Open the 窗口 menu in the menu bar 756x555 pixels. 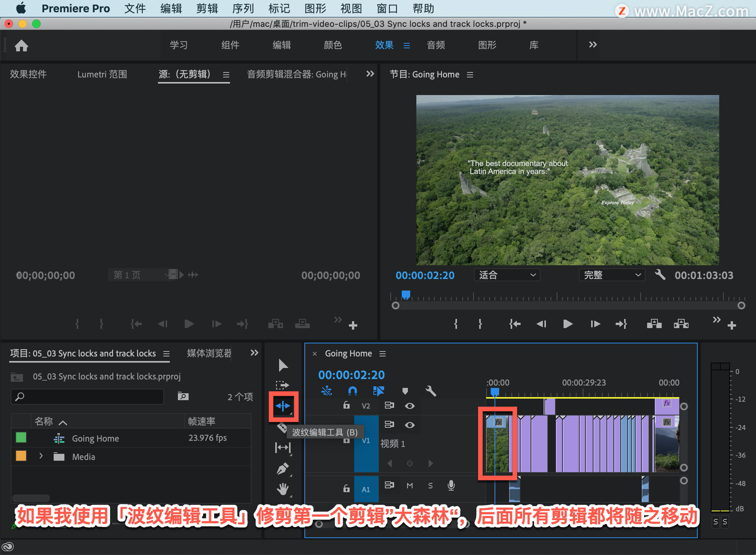point(387,8)
